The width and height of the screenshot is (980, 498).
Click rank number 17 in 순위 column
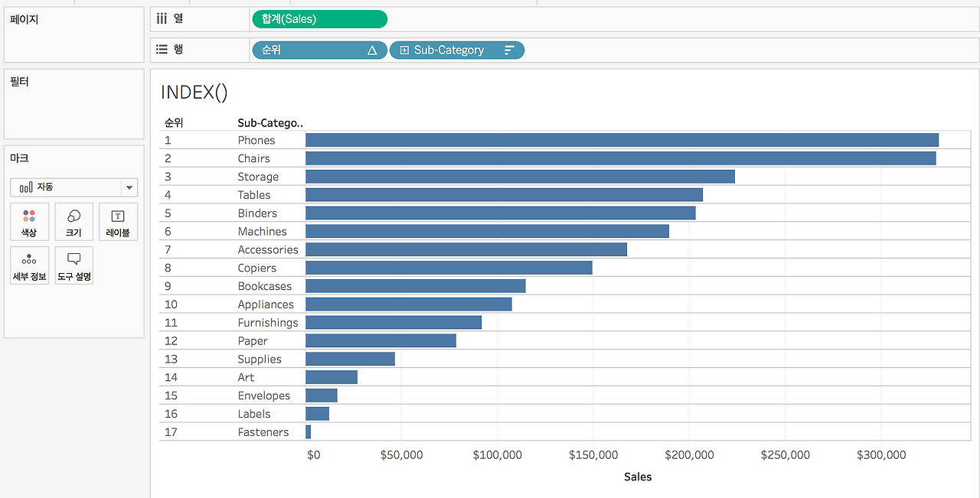(171, 432)
